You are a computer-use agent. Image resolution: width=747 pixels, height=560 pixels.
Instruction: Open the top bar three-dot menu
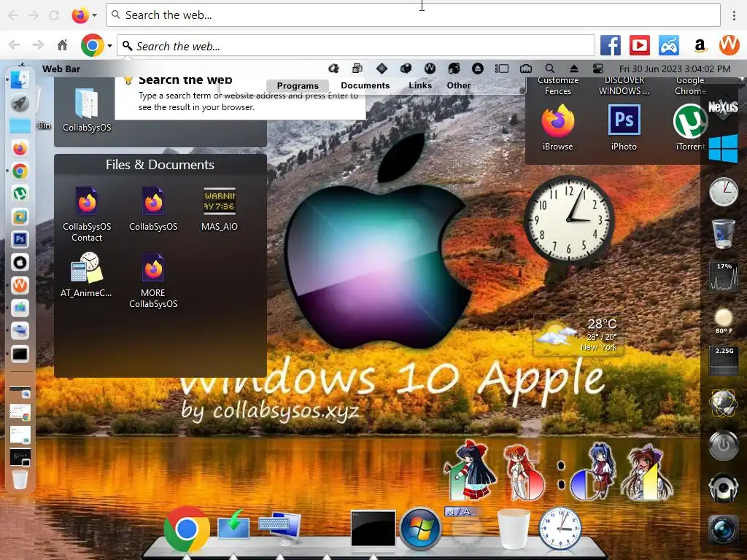(x=734, y=15)
